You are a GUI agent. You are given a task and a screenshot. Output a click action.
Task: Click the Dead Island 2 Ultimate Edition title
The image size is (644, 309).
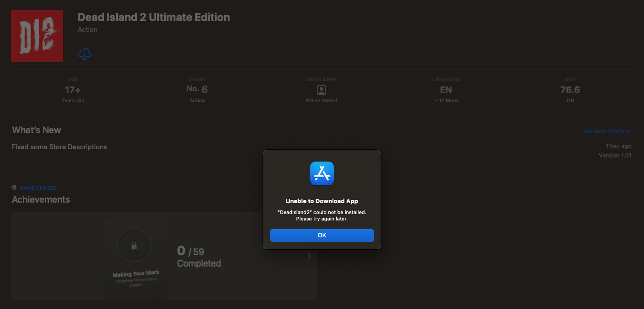(154, 17)
